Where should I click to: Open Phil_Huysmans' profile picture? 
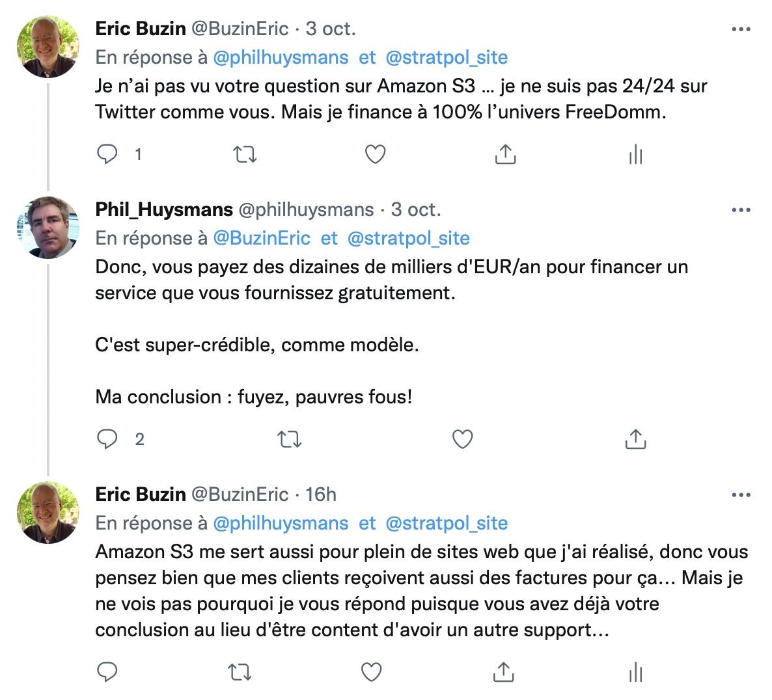pos(48,227)
